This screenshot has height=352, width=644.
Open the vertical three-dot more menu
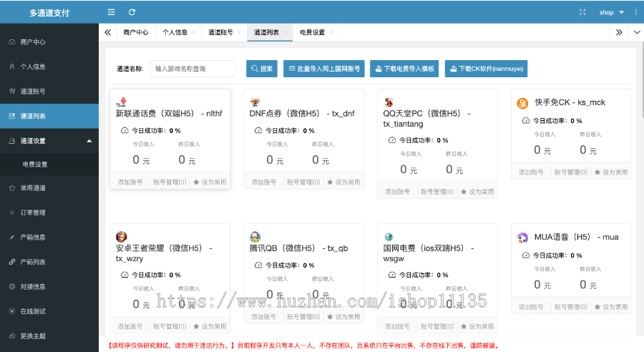coord(636,12)
